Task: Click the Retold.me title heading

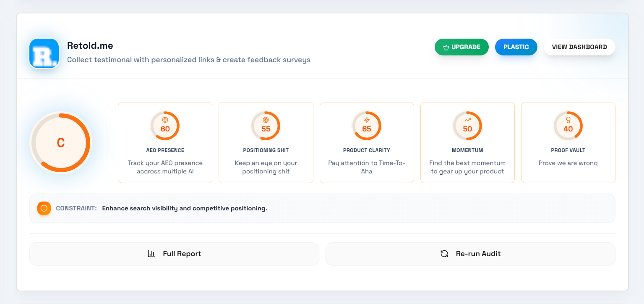Action: [90, 45]
